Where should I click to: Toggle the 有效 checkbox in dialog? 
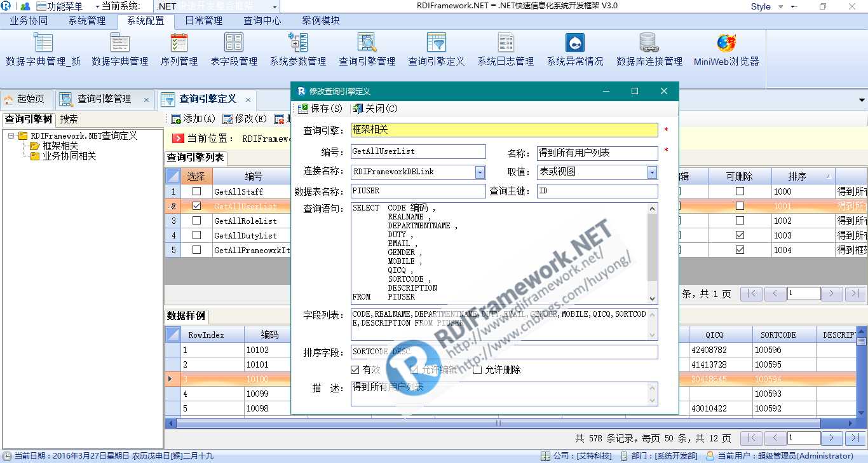[x=355, y=370]
